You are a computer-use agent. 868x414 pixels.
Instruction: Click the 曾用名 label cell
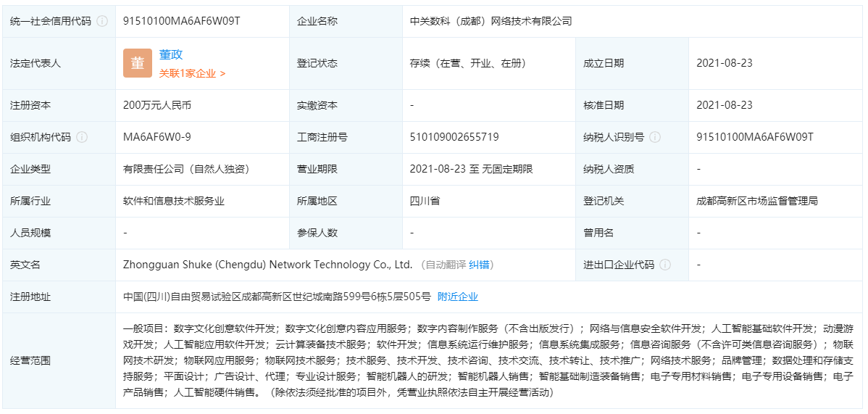click(x=633, y=233)
